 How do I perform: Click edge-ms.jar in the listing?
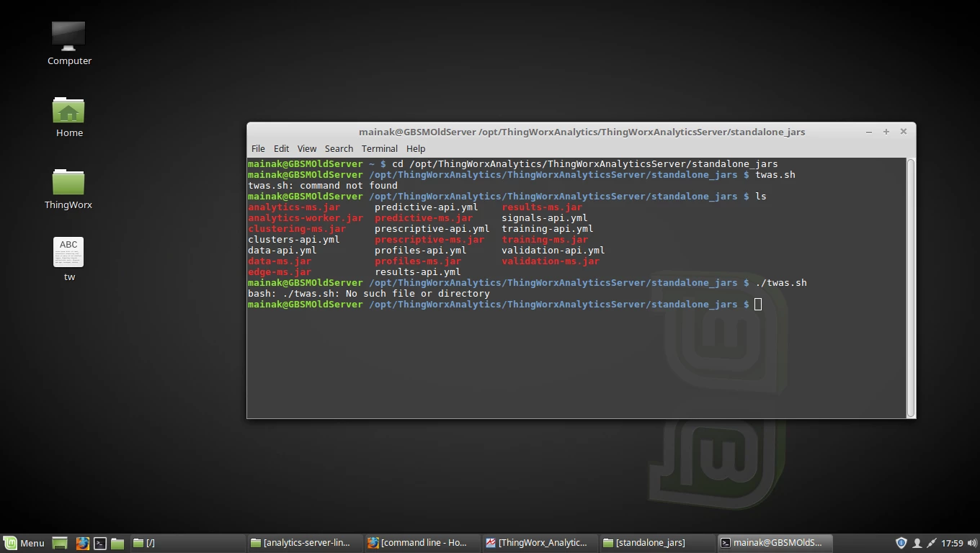(280, 272)
